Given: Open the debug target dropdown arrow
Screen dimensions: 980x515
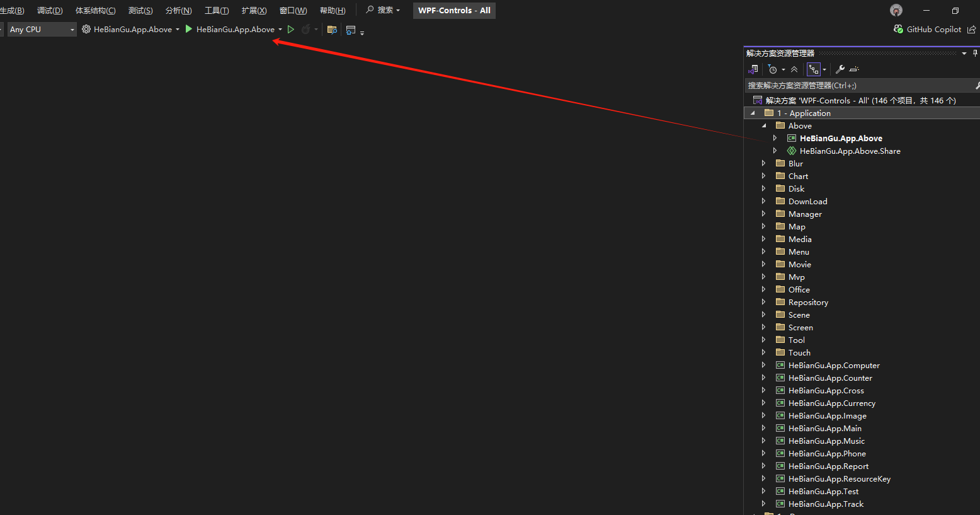Looking at the screenshot, I should tap(280, 30).
